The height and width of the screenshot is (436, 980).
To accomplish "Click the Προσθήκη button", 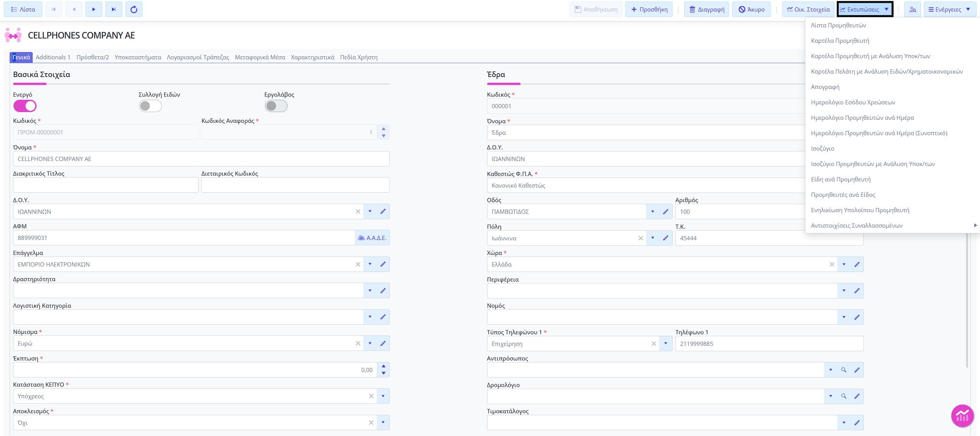I will [x=649, y=9].
